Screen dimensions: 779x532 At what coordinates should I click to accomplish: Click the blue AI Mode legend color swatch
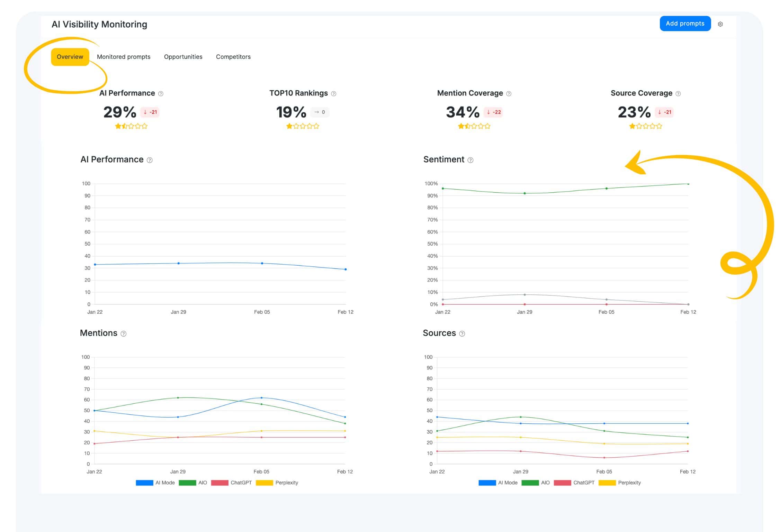point(145,483)
